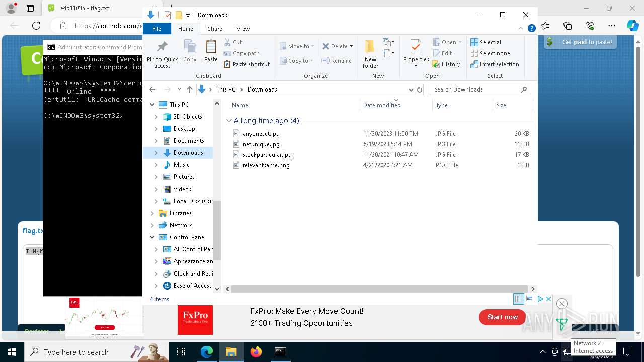Click the horizontal scrollbar in file list
The width and height of the screenshot is (644, 362).
tap(380, 289)
